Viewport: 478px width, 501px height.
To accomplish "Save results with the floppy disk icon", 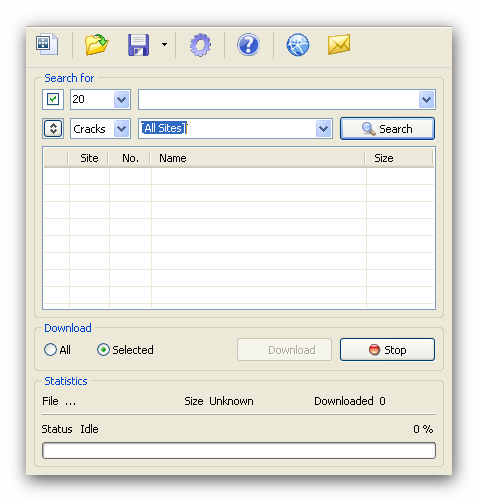I will [139, 45].
